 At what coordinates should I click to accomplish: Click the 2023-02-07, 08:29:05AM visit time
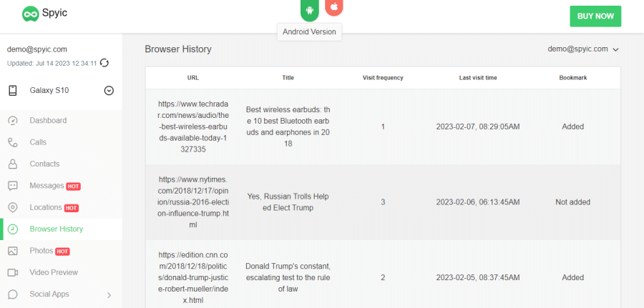pos(478,126)
